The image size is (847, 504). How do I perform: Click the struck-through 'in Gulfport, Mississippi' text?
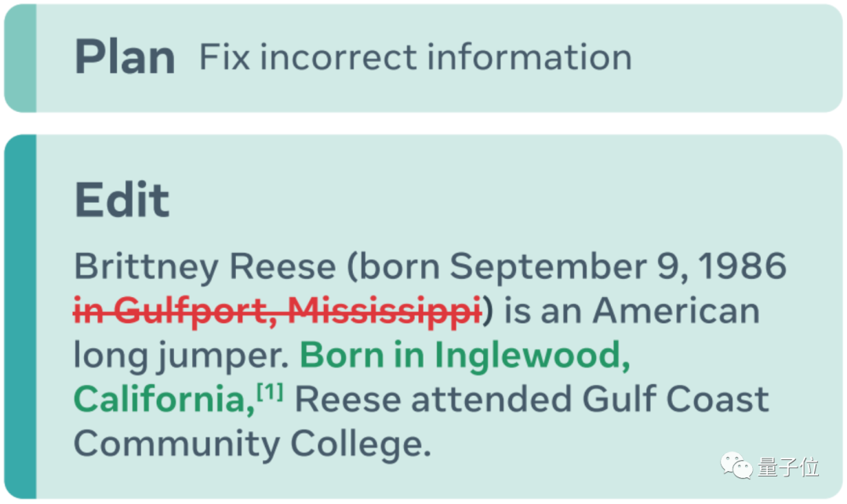[278, 312]
